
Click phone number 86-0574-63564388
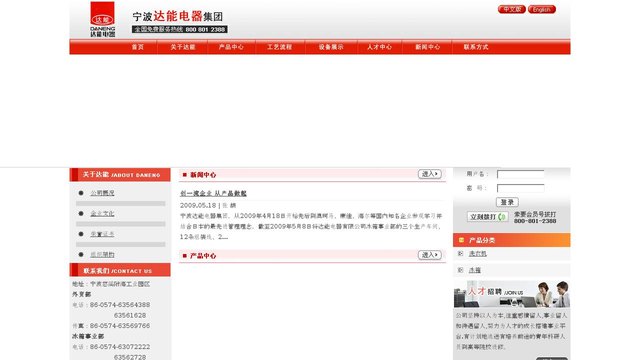click(x=120, y=305)
